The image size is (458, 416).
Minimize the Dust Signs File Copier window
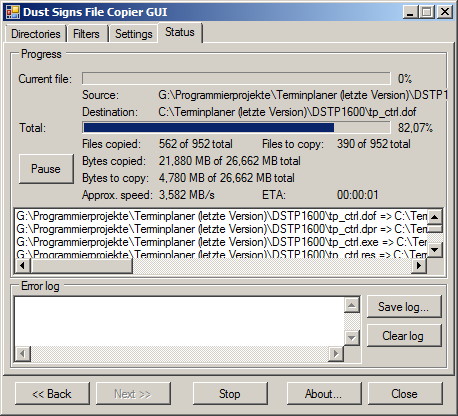click(410, 12)
